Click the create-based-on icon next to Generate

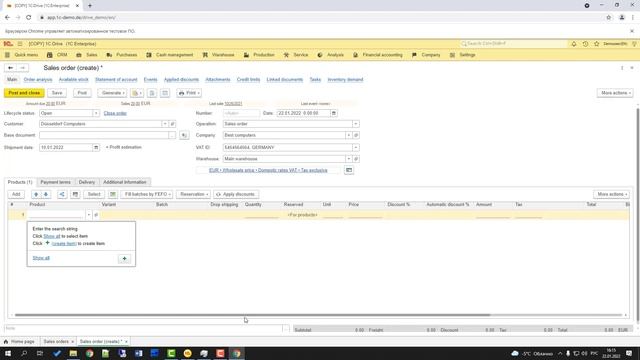[137, 93]
